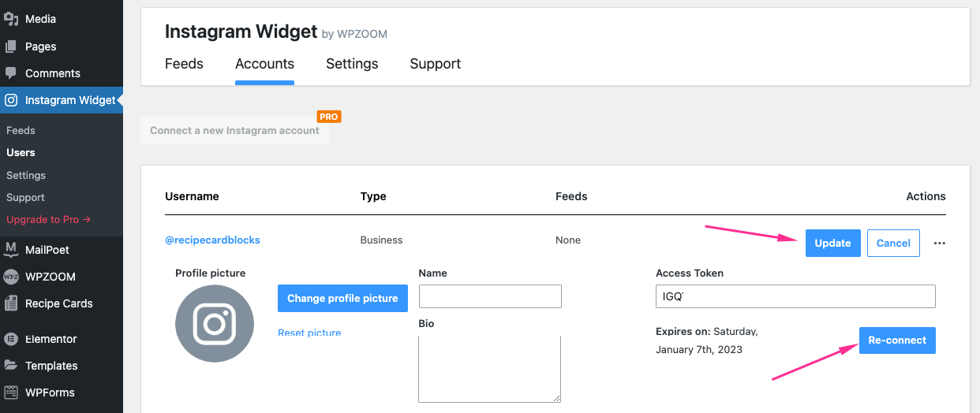
Task: Click the Upgrade to Pro link
Action: (49, 219)
